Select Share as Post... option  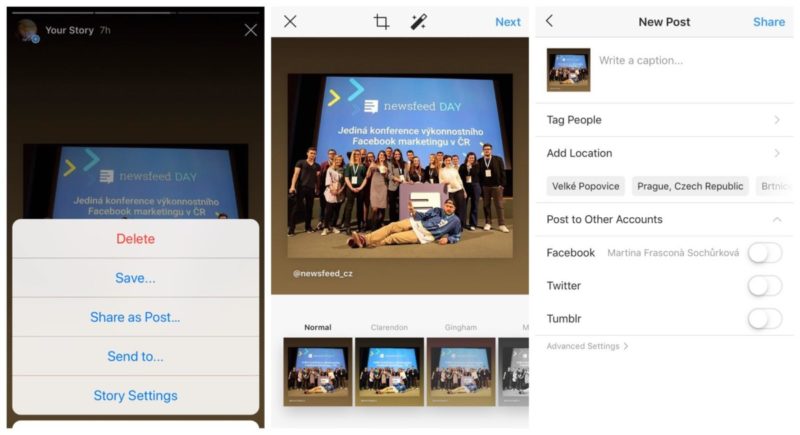click(135, 317)
